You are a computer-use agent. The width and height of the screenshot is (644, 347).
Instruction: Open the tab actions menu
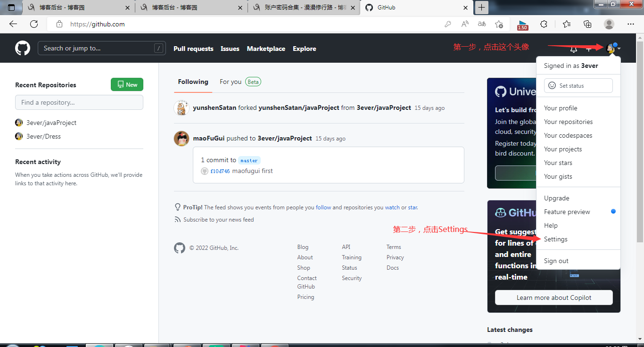click(11, 8)
